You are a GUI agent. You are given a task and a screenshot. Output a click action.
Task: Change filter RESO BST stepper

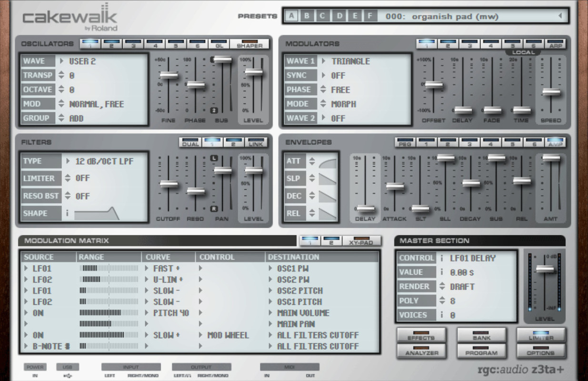67,196
